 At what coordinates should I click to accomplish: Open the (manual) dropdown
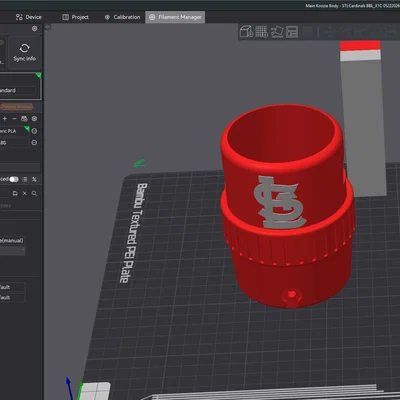point(12,240)
